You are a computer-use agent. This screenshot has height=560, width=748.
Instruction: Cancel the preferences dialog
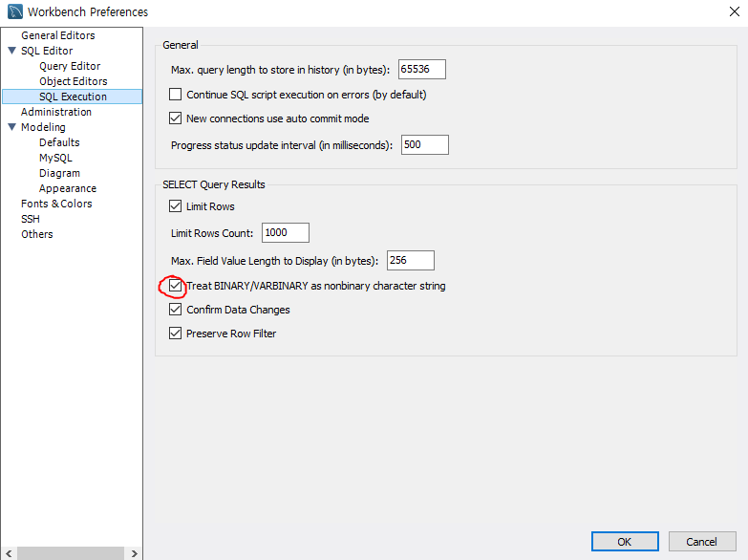click(x=702, y=542)
